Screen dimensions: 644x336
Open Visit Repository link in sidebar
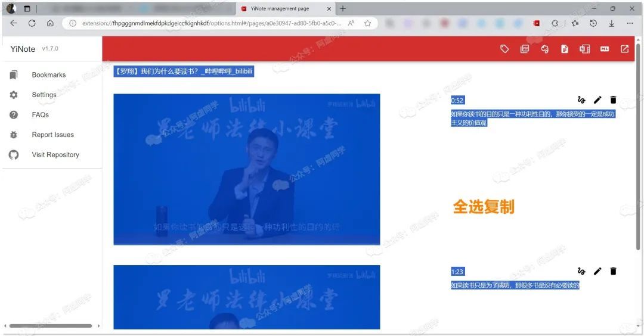click(x=52, y=155)
